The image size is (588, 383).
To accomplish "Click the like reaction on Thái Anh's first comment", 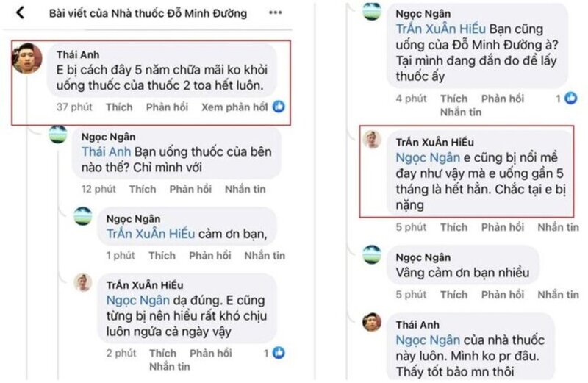I will (279, 107).
